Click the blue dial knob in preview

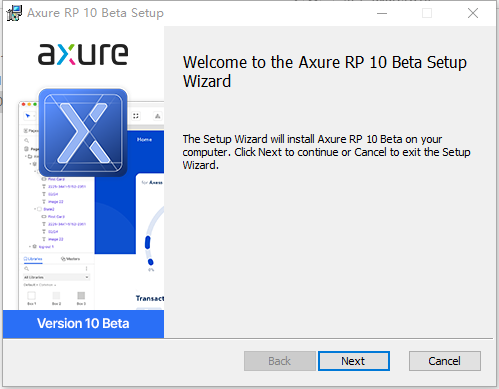click(x=150, y=262)
